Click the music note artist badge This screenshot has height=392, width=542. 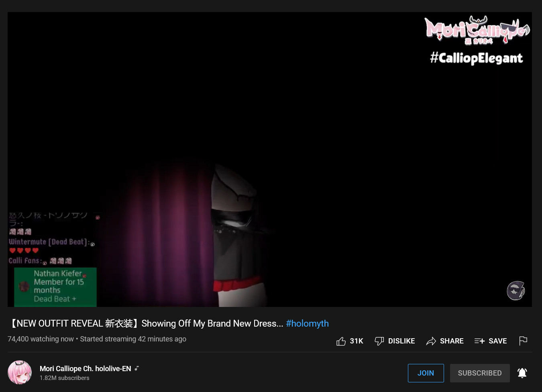(x=137, y=368)
